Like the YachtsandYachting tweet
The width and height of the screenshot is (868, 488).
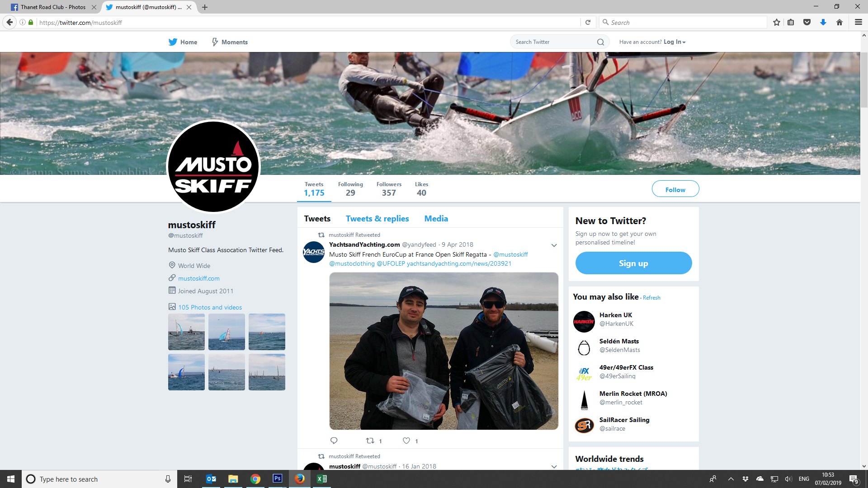coord(406,441)
